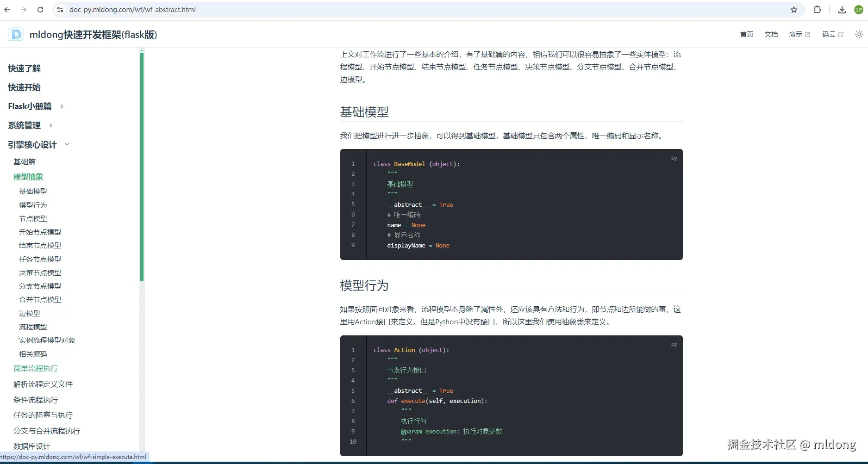Open the 码云 external link
The image size is (868, 464).
[x=833, y=34]
